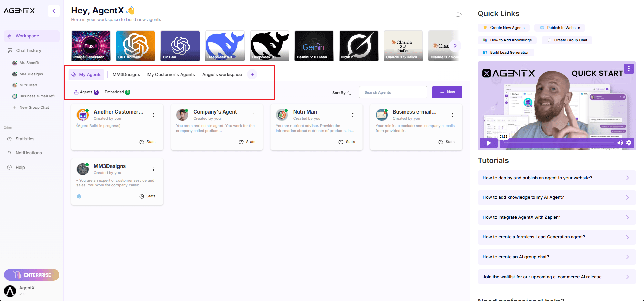This screenshot has width=644, height=301.
Task: Add a new workspace with plus icon
Action: click(x=252, y=74)
